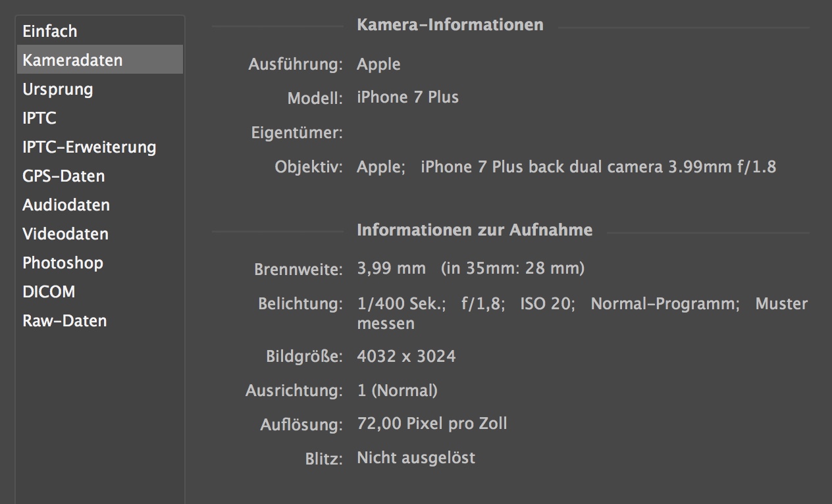The width and height of the screenshot is (832, 504).
Task: Open the Raw-Daten section
Action: (x=100, y=320)
